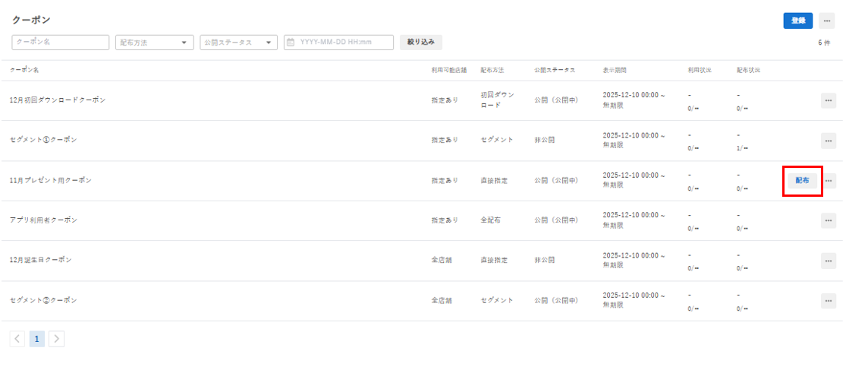The width and height of the screenshot is (868, 370).
Task: Click the 配布方法 column header
Action: [x=492, y=71]
